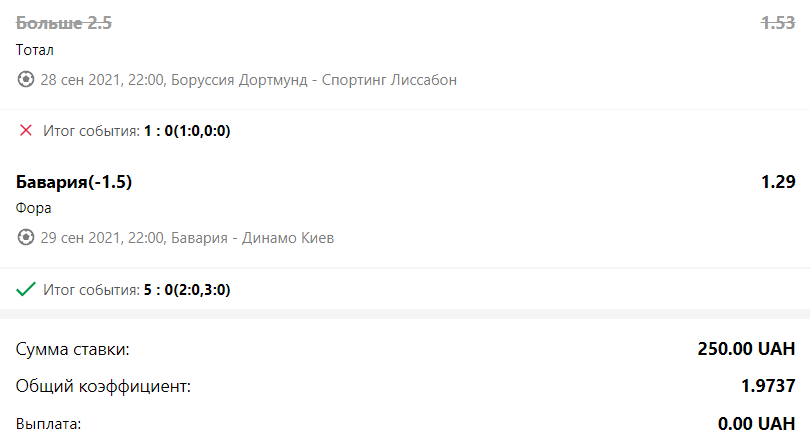Select the strikethrough 'Больше 2.5' selection
Image resolution: width=810 pixels, height=444 pixels.
(x=64, y=23)
